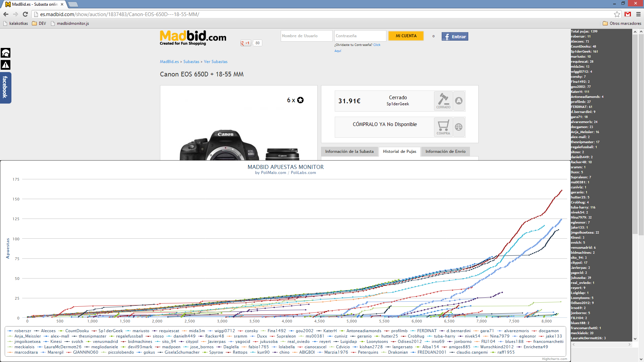Click the scales compare icon
Image resolution: width=644 pixels, height=362 pixels.
click(x=459, y=127)
